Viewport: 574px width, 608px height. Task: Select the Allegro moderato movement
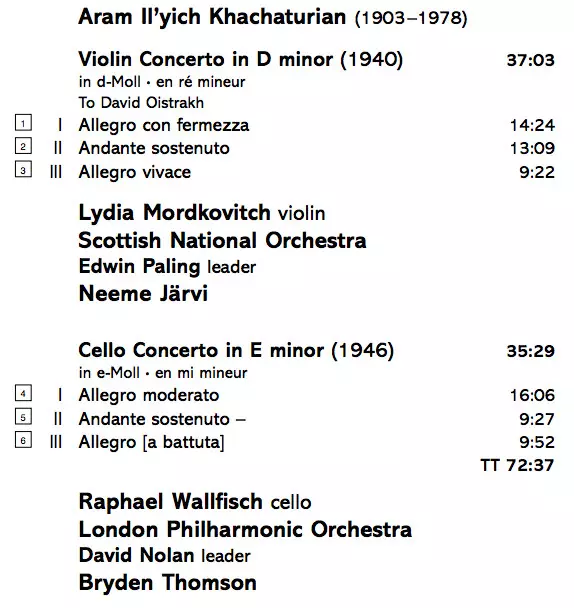pyautogui.click(x=149, y=396)
